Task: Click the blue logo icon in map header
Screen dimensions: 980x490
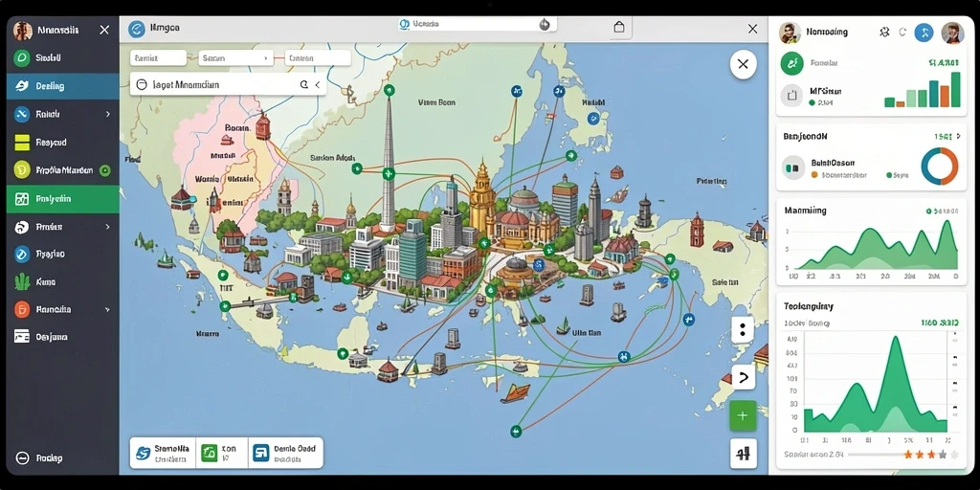Action: 136,29
